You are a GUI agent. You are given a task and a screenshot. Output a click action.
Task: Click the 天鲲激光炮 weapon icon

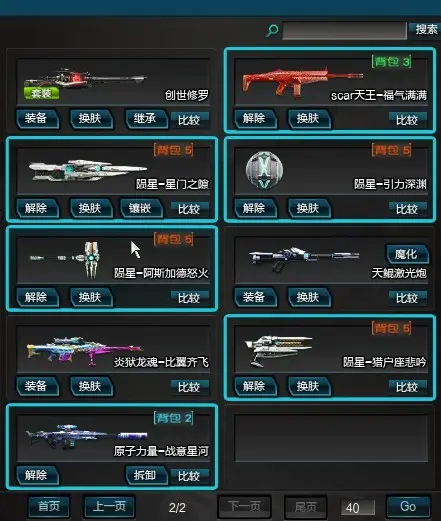point(304,258)
